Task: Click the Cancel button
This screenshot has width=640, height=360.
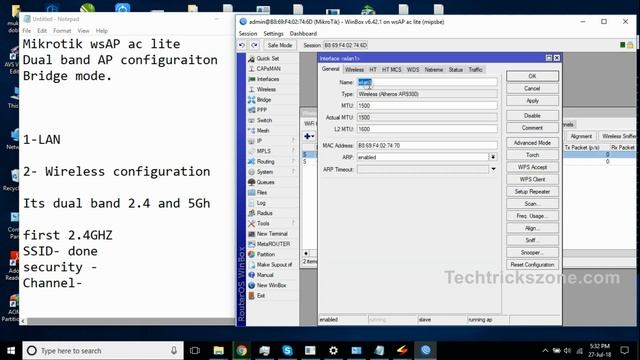Action: click(x=532, y=89)
